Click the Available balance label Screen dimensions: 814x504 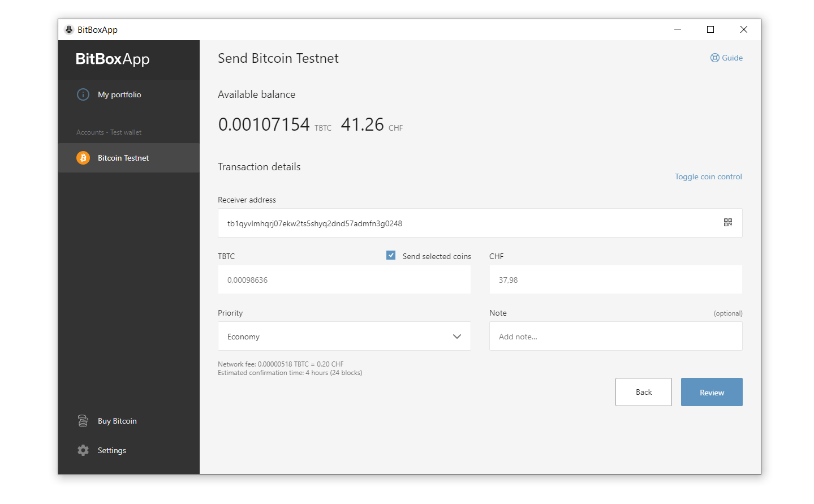click(x=256, y=94)
